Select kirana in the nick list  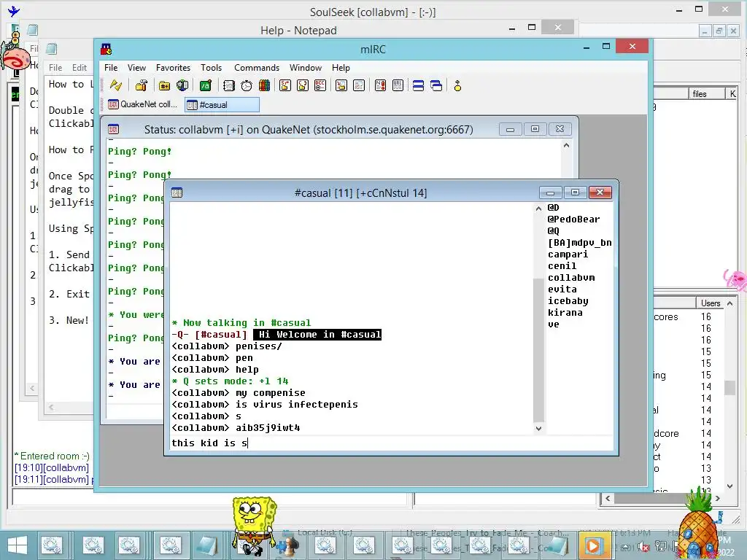pos(565,312)
